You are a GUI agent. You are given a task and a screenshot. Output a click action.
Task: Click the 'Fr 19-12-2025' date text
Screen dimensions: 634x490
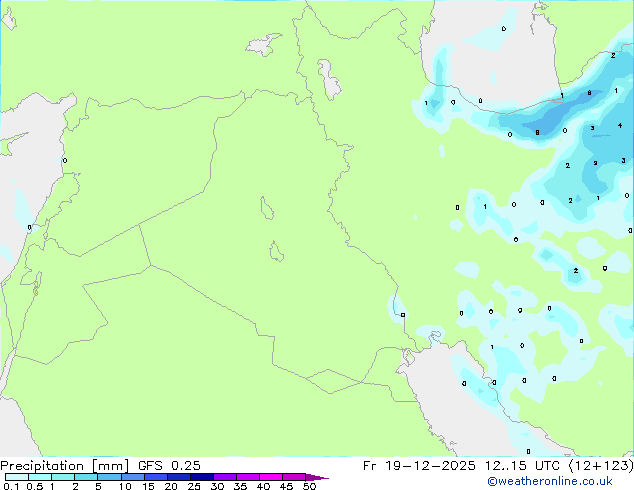419,466
